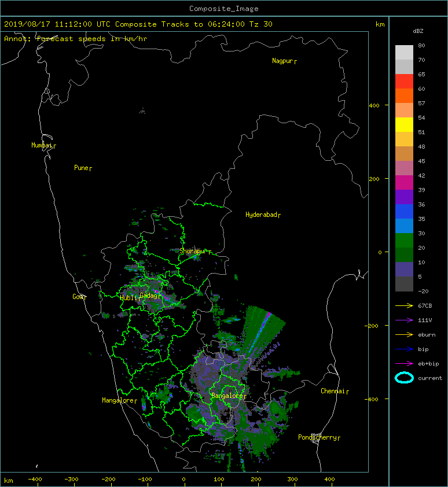This screenshot has width=448, height=487.
Task: Select the Goa city label
Action: (78, 297)
